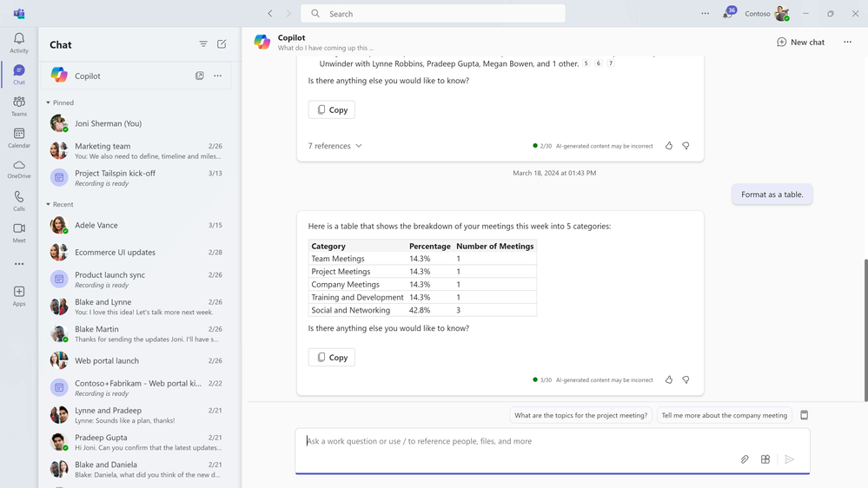Open the Web portal launch chat
The width and height of the screenshot is (868, 488).
pos(136,360)
